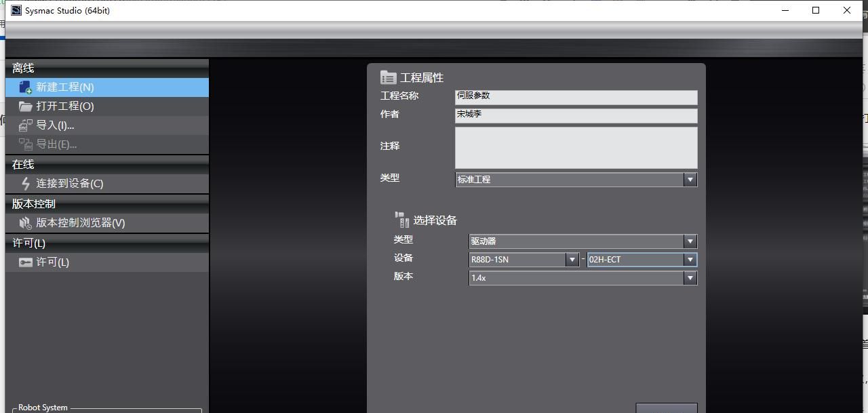The width and height of the screenshot is (868, 413).
Task: Click the 注释 comment text area
Action: point(576,147)
